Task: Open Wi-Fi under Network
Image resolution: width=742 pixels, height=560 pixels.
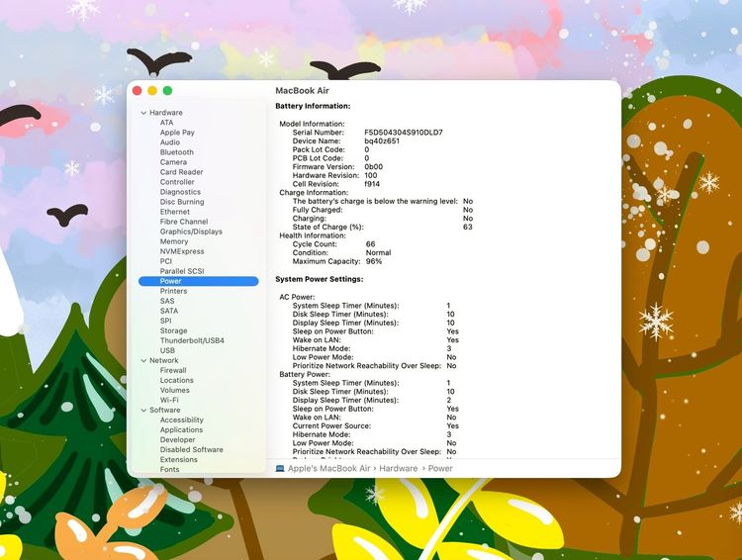Action: pyautogui.click(x=169, y=400)
